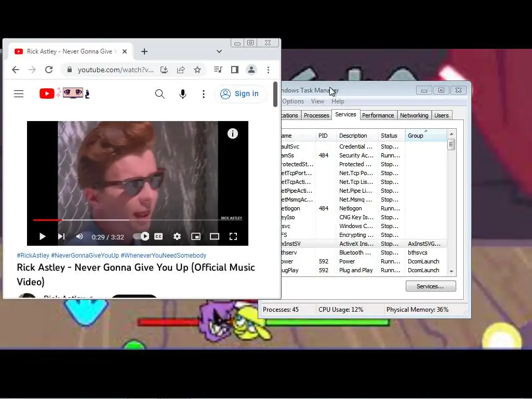Screen dimensions: 532x399
Task: Open Chrome tab search dropdown
Action: point(219,51)
